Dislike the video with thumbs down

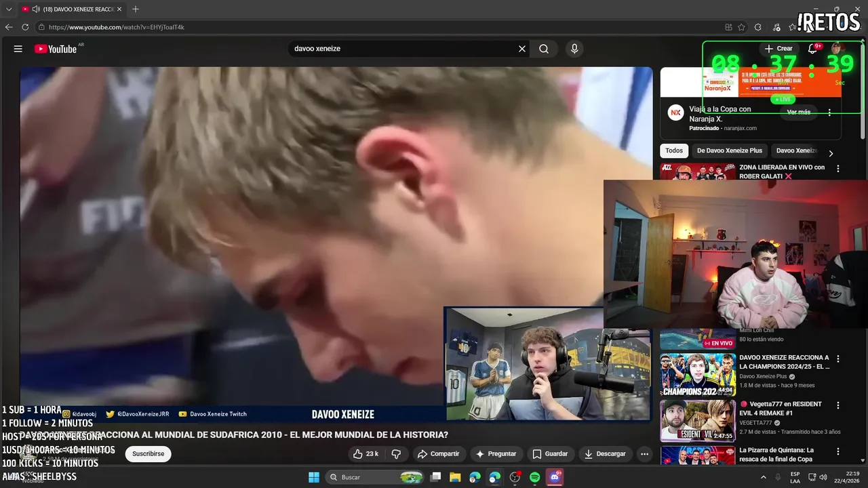coord(397,453)
